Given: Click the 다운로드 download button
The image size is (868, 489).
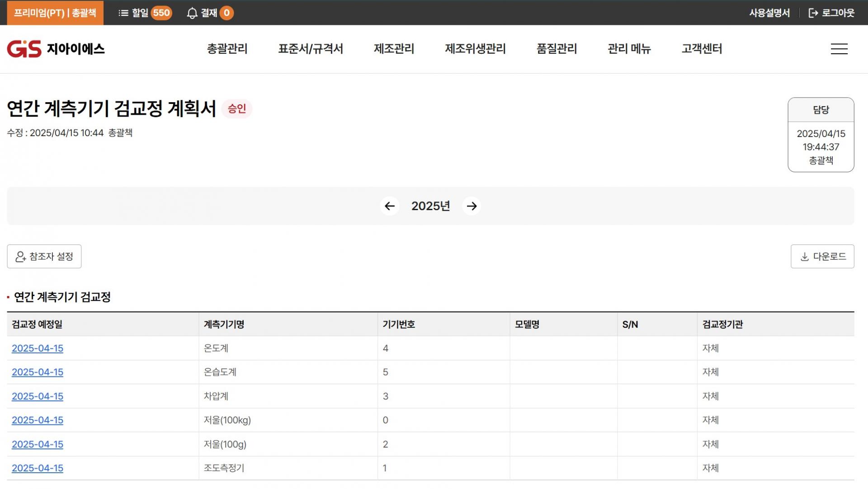Looking at the screenshot, I should 822,257.
